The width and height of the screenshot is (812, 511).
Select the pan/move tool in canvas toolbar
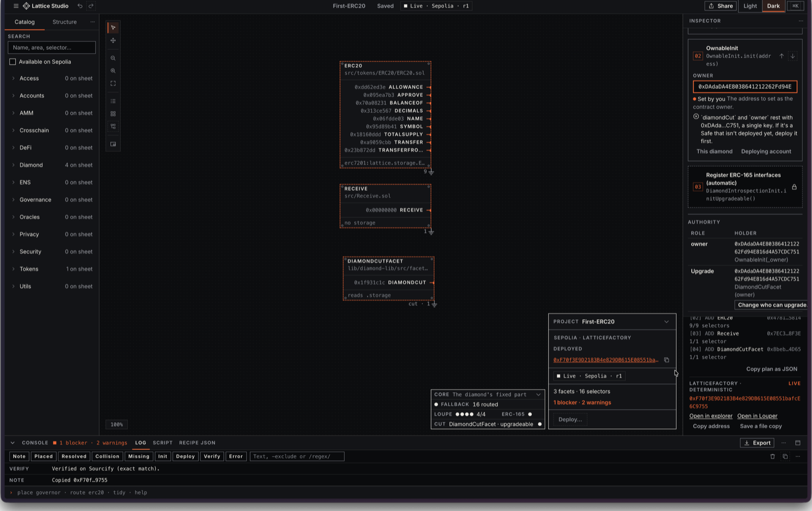(x=113, y=41)
